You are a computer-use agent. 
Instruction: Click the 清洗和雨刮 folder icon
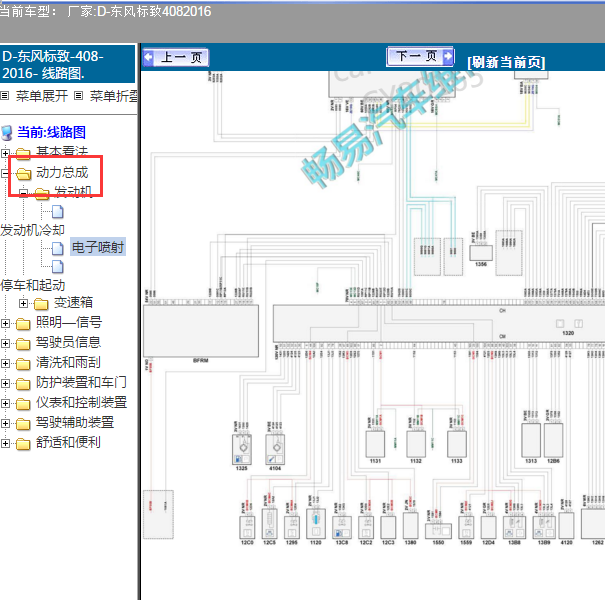pyautogui.click(x=23, y=363)
